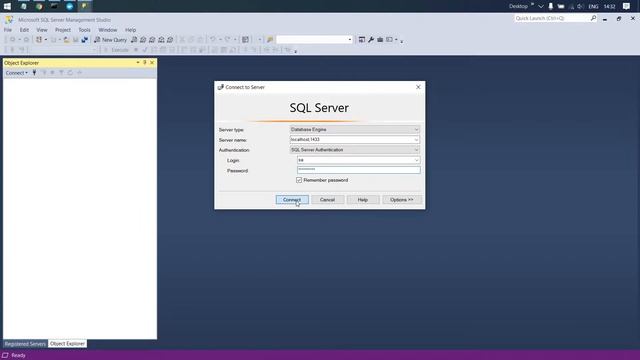Open the Action Center notification icon
This screenshot has width=640, height=360.
pyautogui.click(x=626, y=6)
